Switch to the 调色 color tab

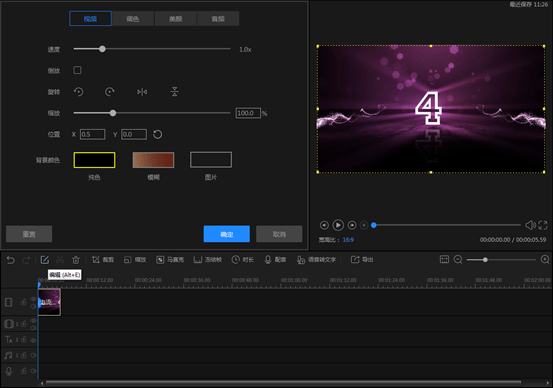pos(133,19)
